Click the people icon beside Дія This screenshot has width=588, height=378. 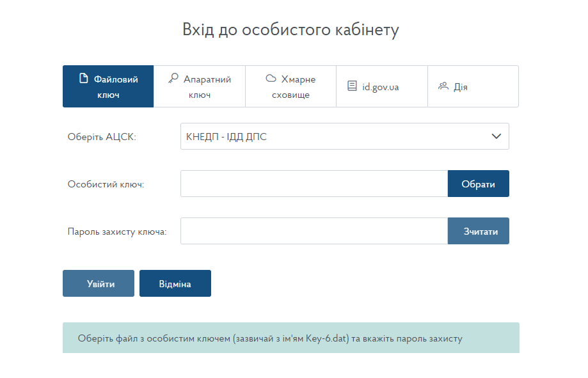pos(443,86)
